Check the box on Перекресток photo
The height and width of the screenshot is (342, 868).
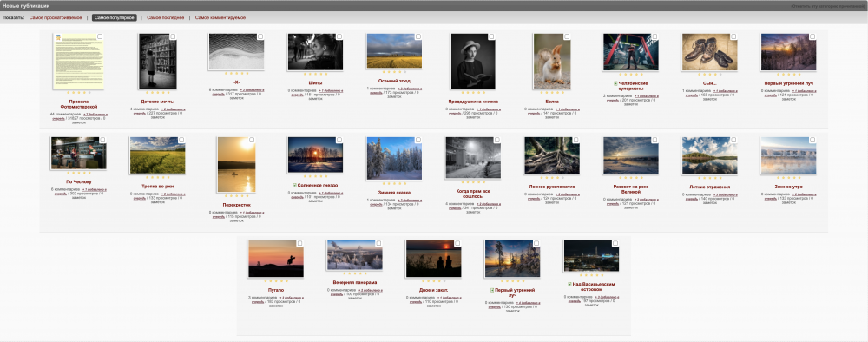(x=252, y=140)
